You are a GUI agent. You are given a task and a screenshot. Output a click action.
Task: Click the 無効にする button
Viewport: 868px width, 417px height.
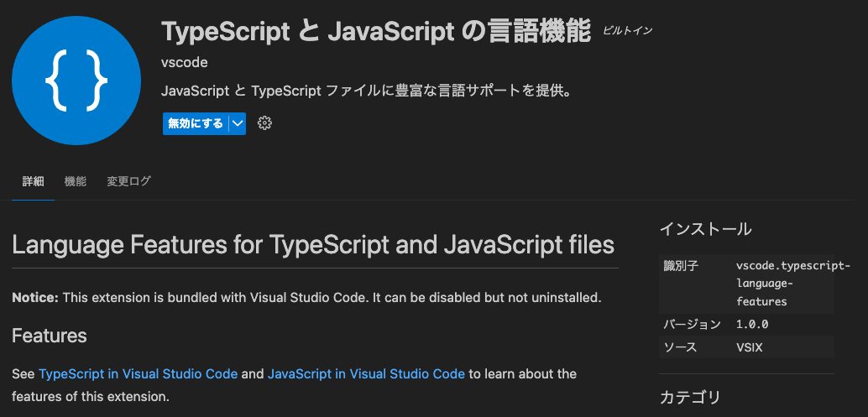click(196, 123)
